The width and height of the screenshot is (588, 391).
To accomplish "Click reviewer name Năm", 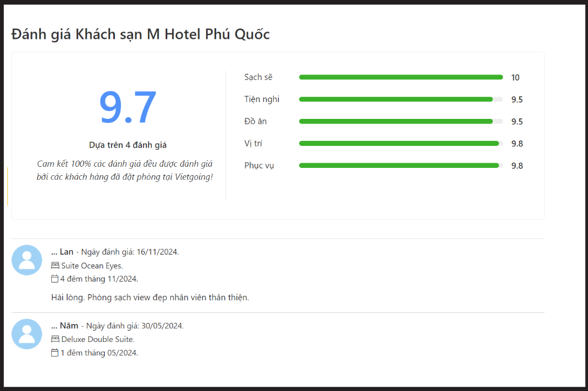I will (x=69, y=326).
